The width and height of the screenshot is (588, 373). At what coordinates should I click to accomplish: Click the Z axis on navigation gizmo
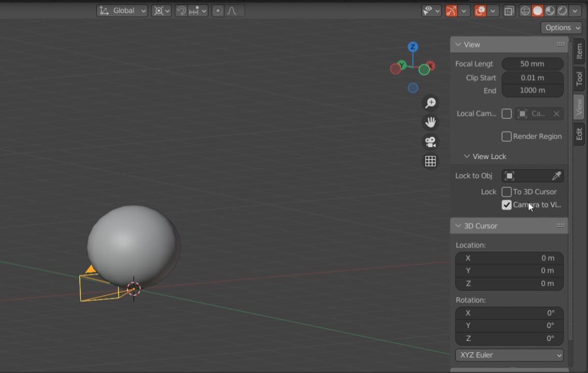[x=412, y=47]
